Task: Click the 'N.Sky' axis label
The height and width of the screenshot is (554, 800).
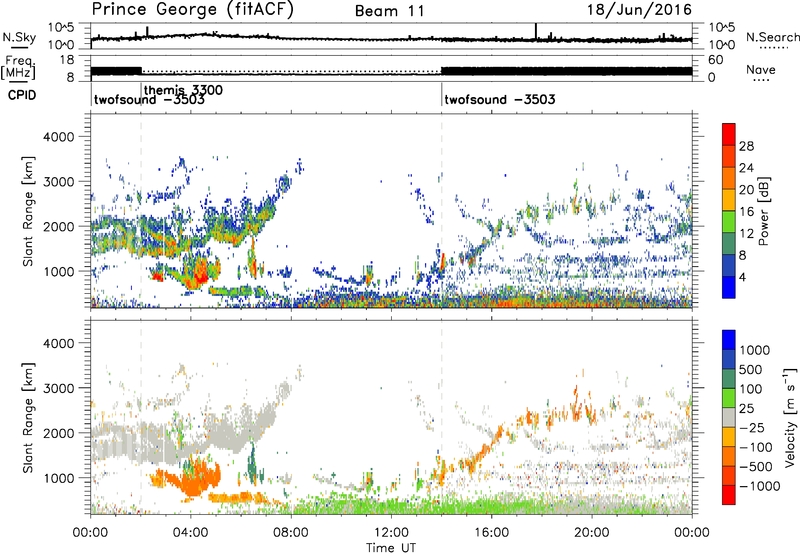Action: pyautogui.click(x=19, y=37)
